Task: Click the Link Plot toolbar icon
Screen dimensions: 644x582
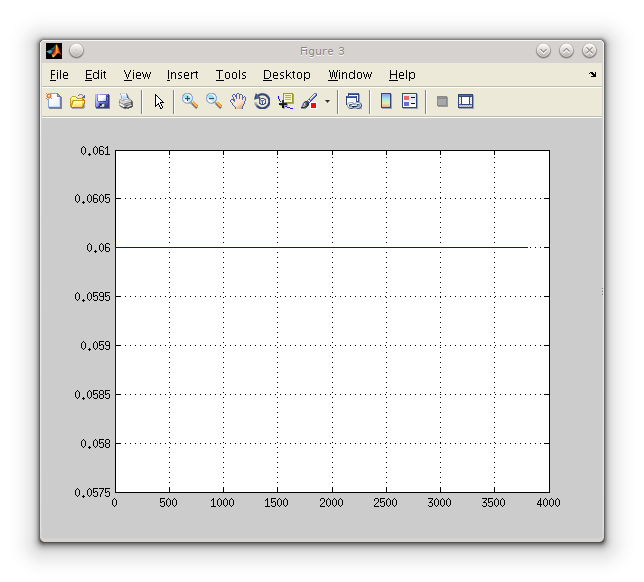Action: click(x=354, y=101)
